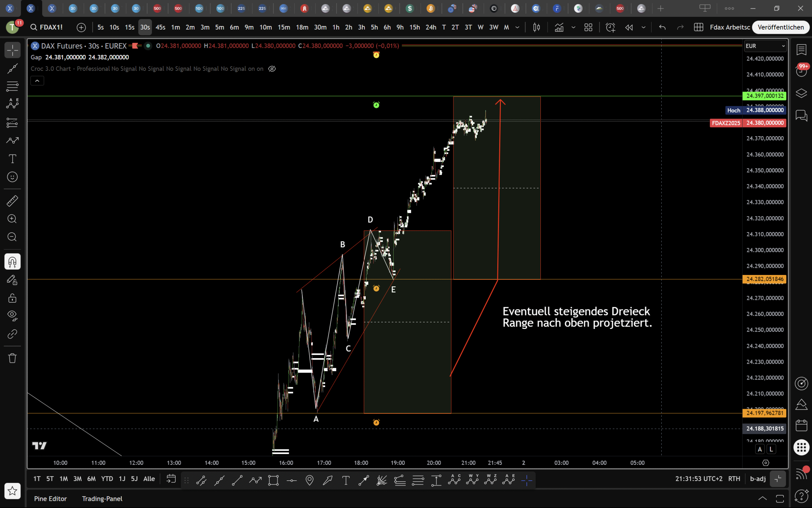Click the orange 24.282 price label

coord(764,279)
